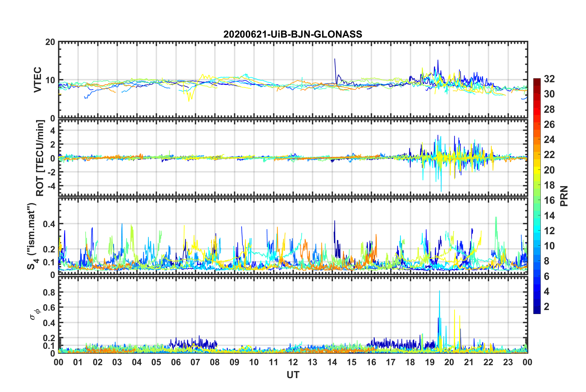Select UT axis tick label "15"
586x392 pixels.
[x=352, y=362]
